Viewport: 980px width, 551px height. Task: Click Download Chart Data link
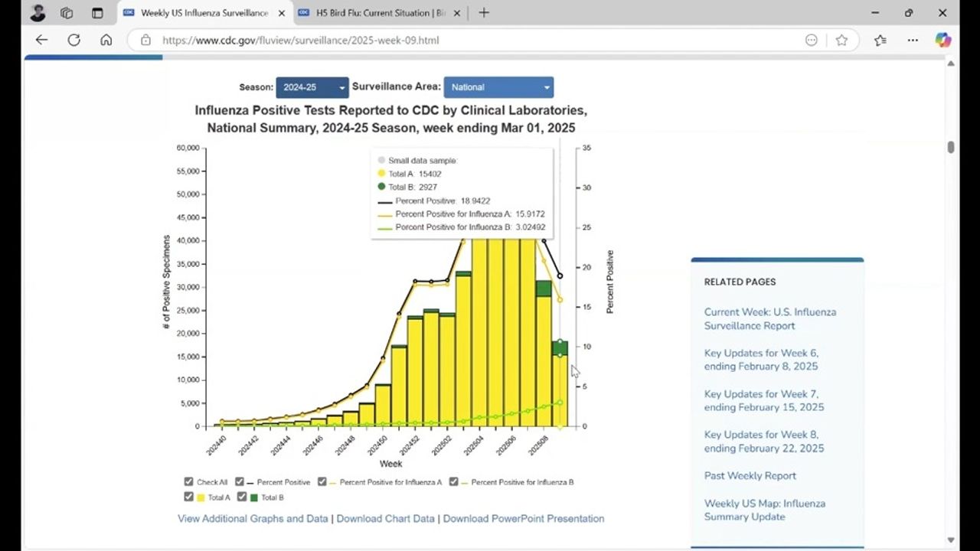click(x=385, y=519)
